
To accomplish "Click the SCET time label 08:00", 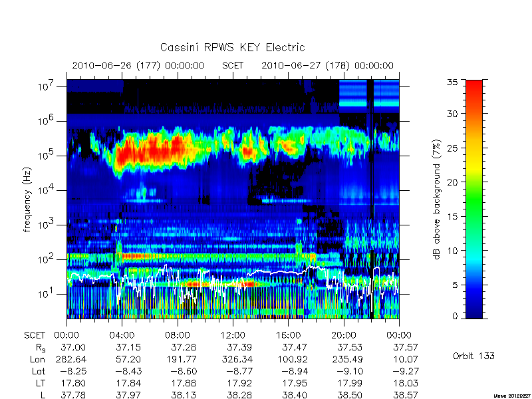I will coord(178,336).
